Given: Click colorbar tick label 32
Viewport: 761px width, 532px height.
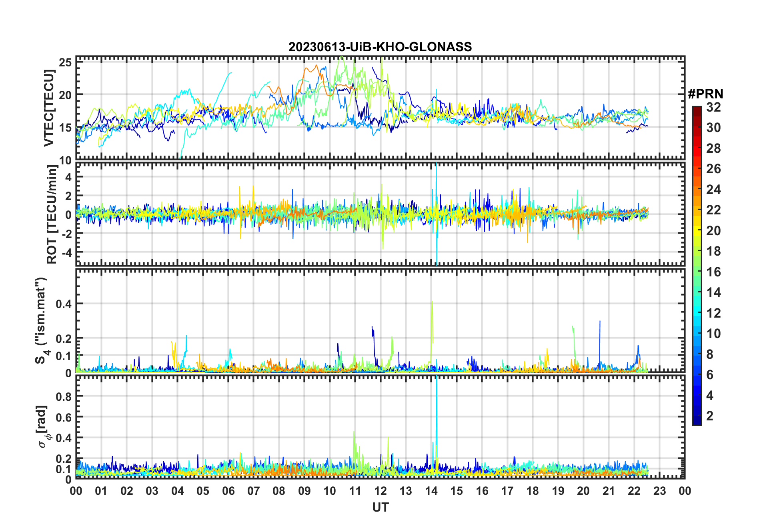Looking at the screenshot, I should [x=713, y=107].
